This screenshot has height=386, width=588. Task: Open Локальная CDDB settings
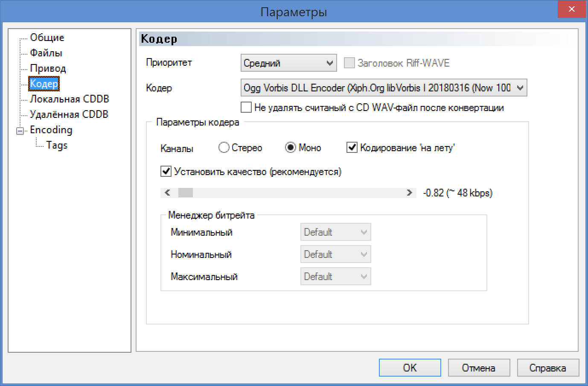pos(69,99)
